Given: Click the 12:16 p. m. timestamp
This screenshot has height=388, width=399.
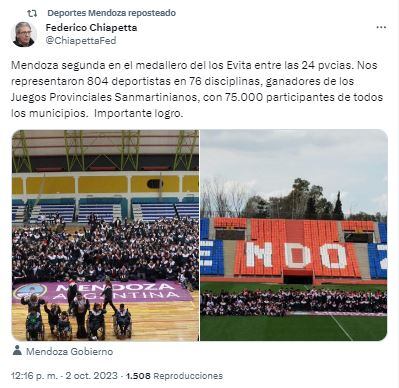Looking at the screenshot, I should [34, 376].
